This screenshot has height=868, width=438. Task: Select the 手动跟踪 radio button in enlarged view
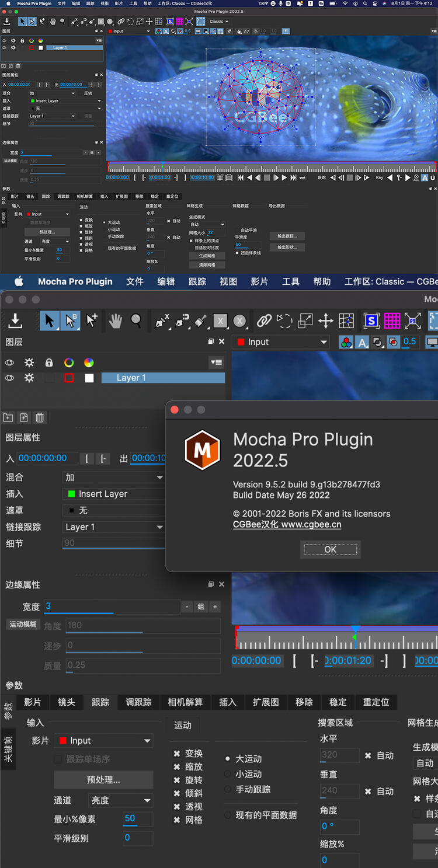[228, 789]
